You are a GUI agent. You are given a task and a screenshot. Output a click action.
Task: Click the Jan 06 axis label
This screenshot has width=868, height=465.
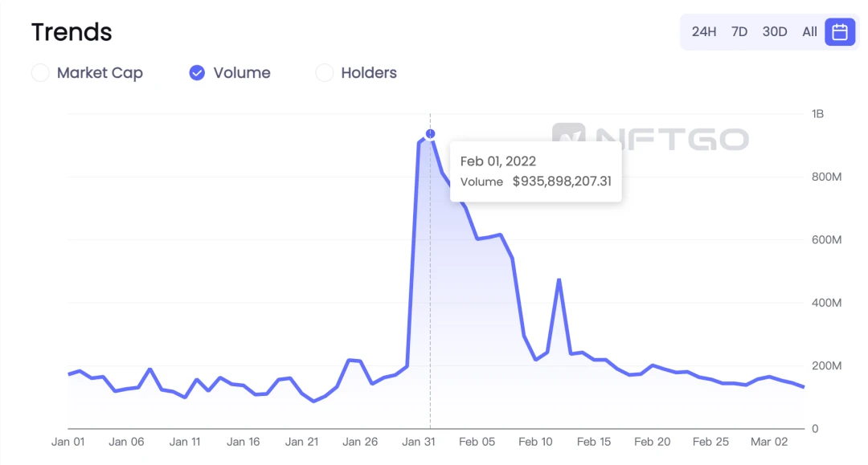tap(126, 442)
